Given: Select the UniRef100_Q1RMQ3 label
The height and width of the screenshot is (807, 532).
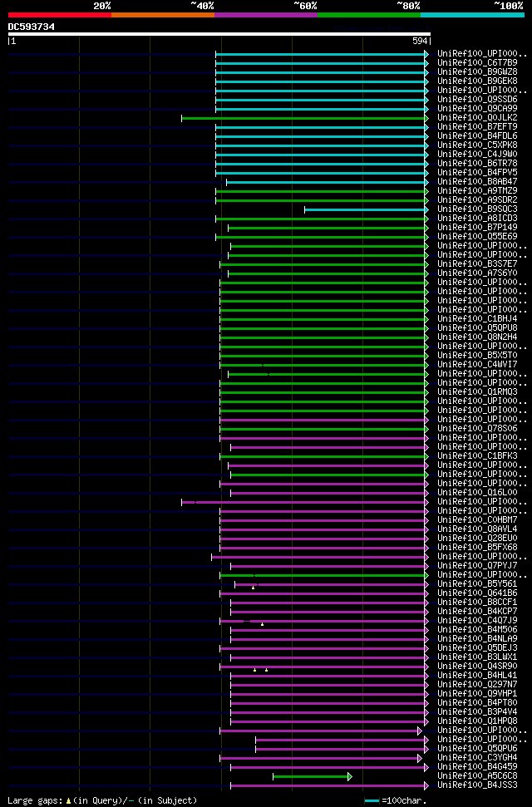Looking at the screenshot, I should point(477,392).
